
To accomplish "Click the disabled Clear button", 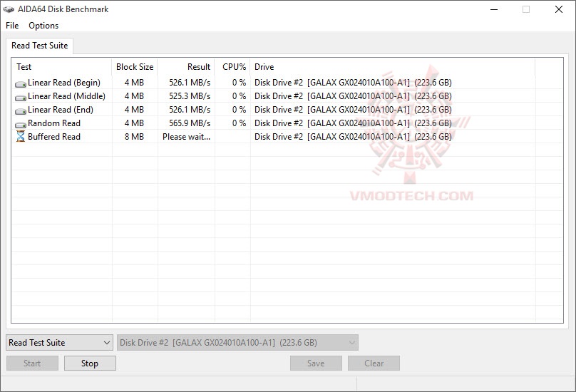I will pos(374,363).
